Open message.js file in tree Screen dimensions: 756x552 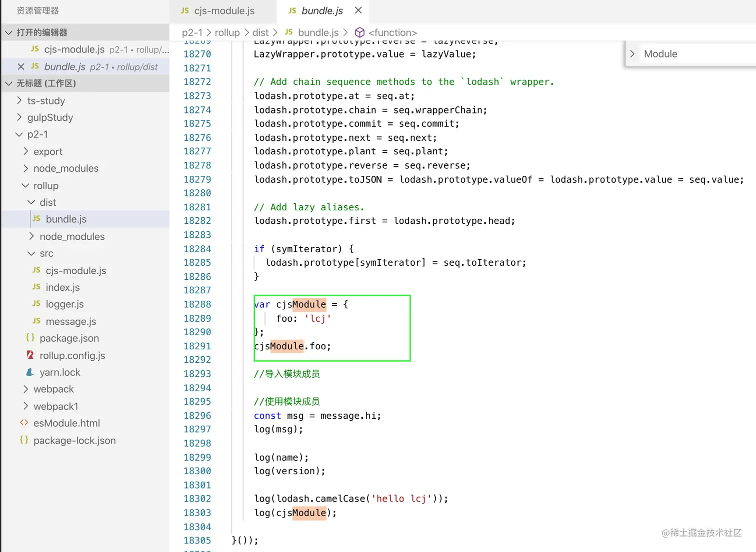(x=71, y=321)
